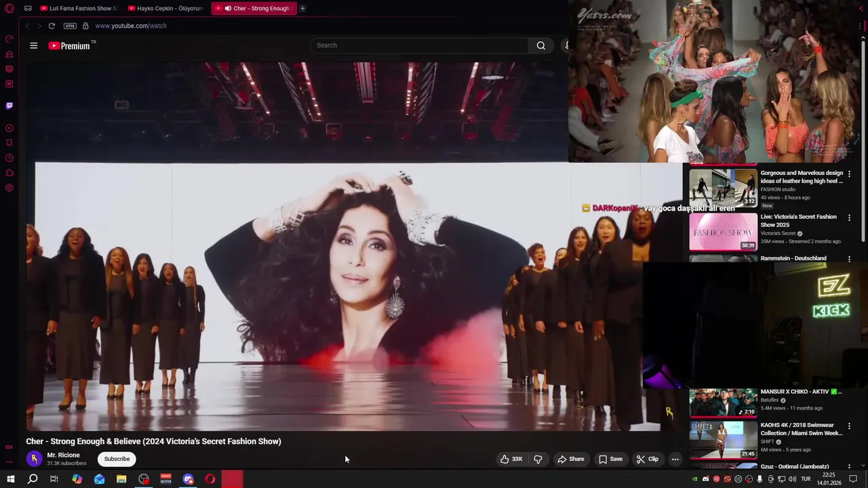Screen dimensions: 868x488
Task: Open a new browser tab
Action: point(302,8)
